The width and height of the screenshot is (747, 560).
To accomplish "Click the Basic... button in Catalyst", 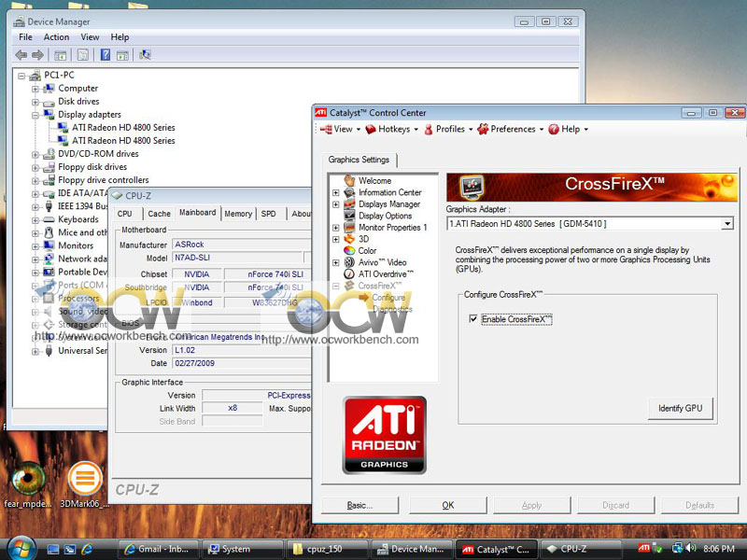I will point(359,505).
